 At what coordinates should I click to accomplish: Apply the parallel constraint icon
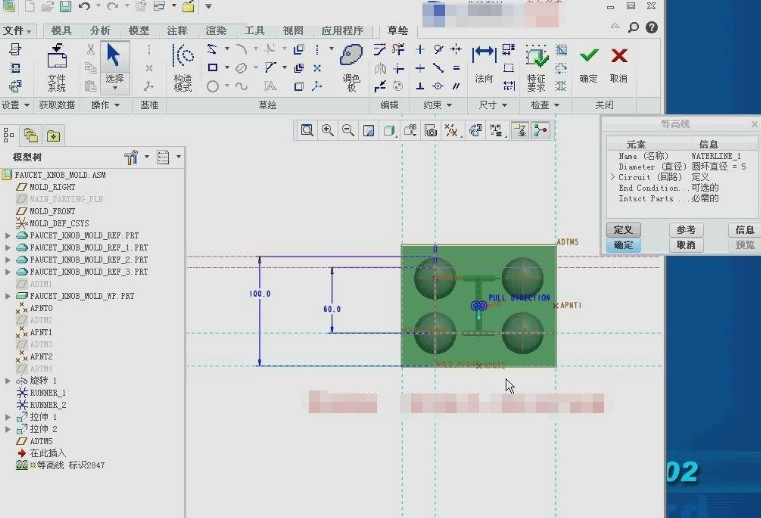click(456, 86)
